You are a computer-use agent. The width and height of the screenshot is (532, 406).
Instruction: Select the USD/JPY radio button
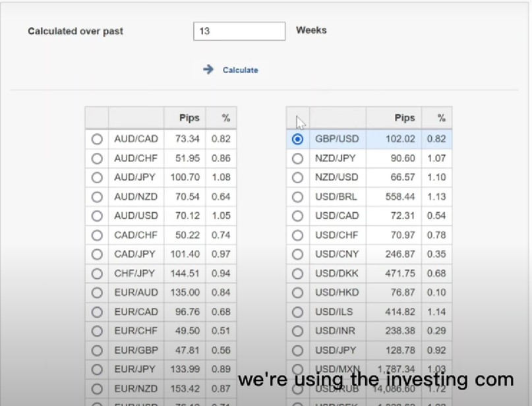tap(297, 350)
